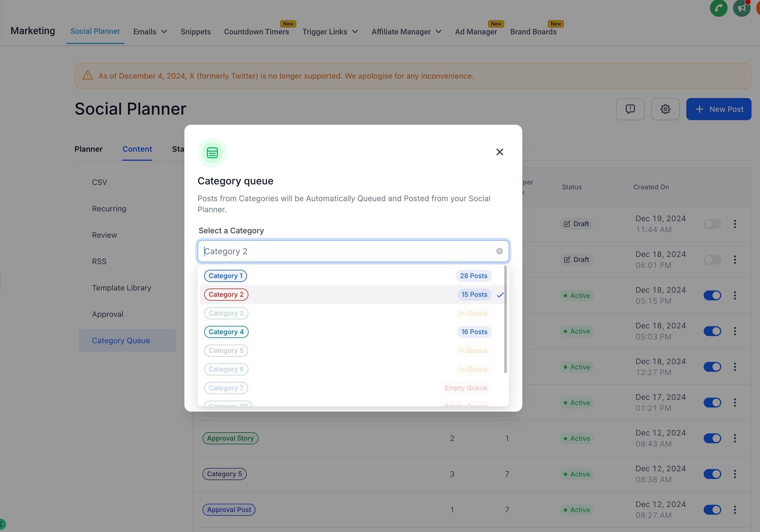Expand the Trigger Links dropdown

(x=330, y=32)
